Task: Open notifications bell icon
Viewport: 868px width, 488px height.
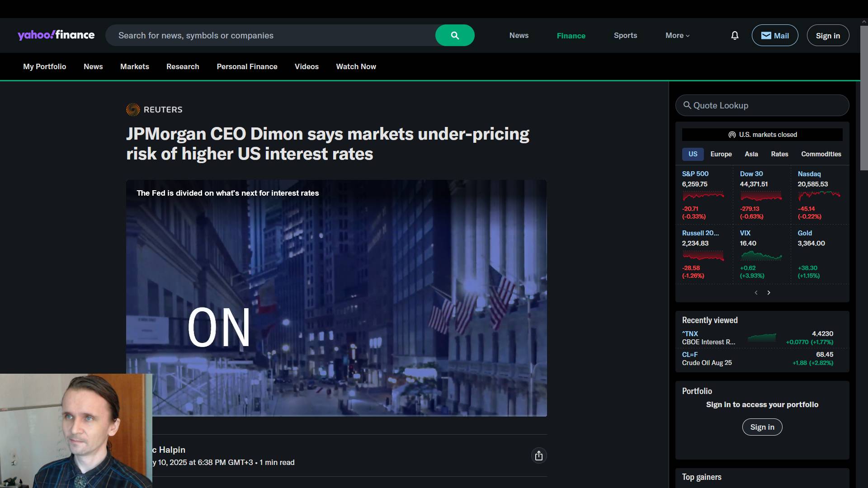Action: (735, 35)
